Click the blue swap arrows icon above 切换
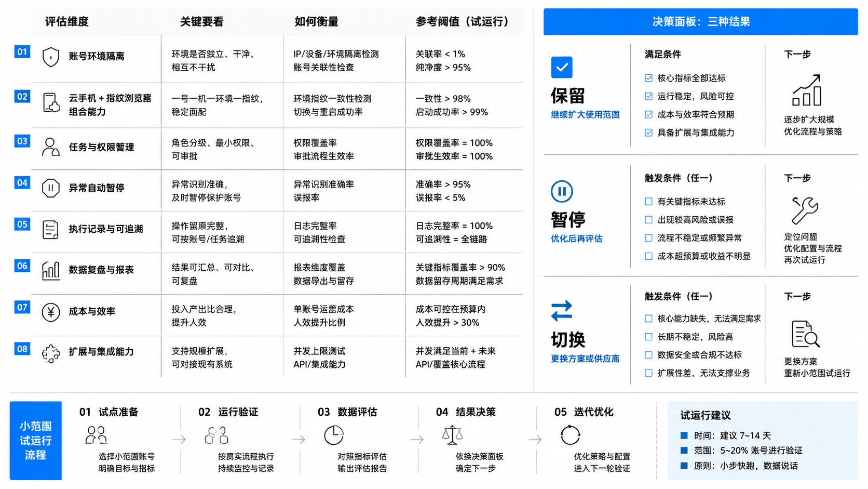The image size is (868, 489). [562, 311]
